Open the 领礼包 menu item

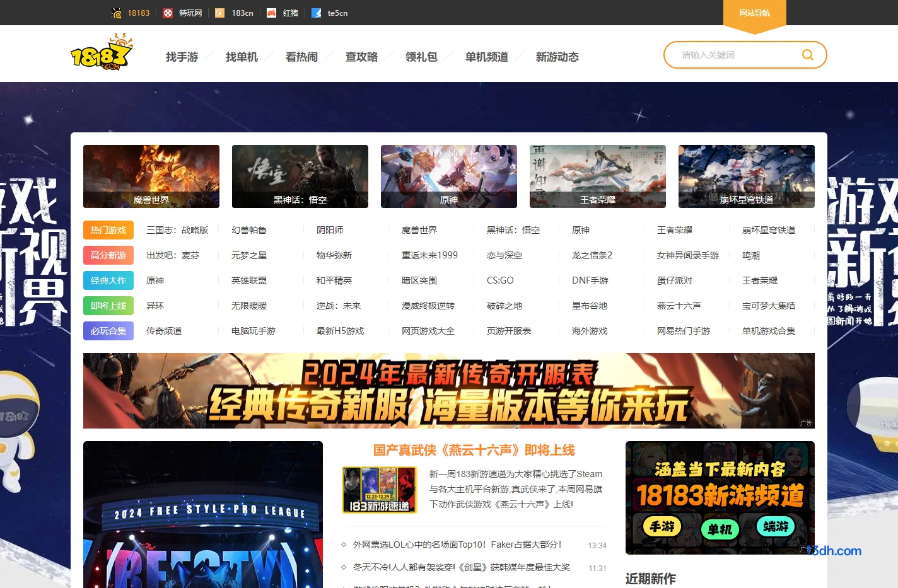(421, 57)
